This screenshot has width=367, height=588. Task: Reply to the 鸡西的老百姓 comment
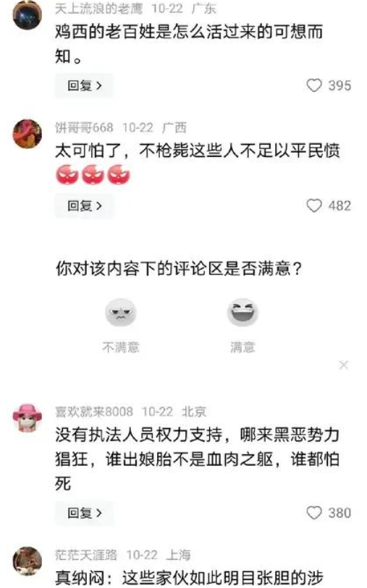pos(84,85)
